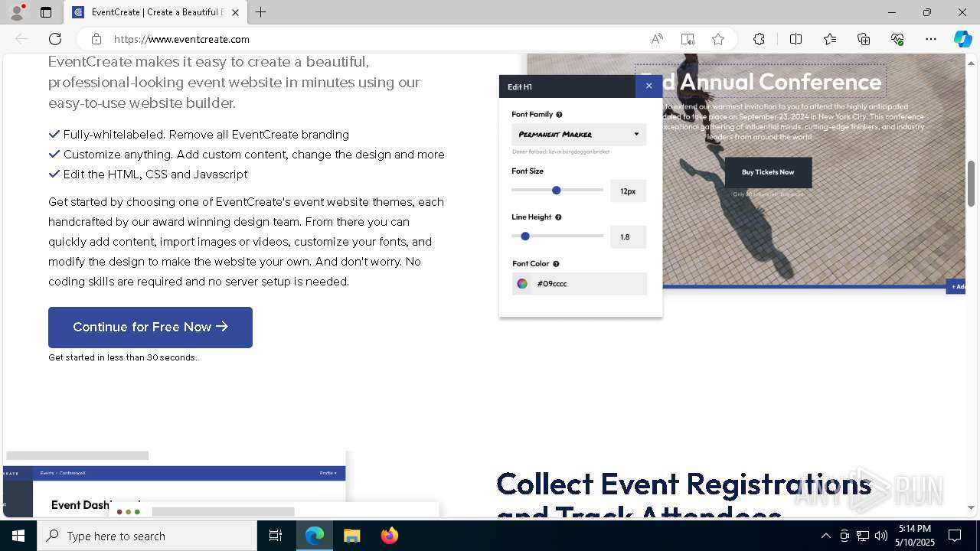This screenshot has width=980, height=551.
Task: Open Browser essentials icon
Action: [897, 39]
